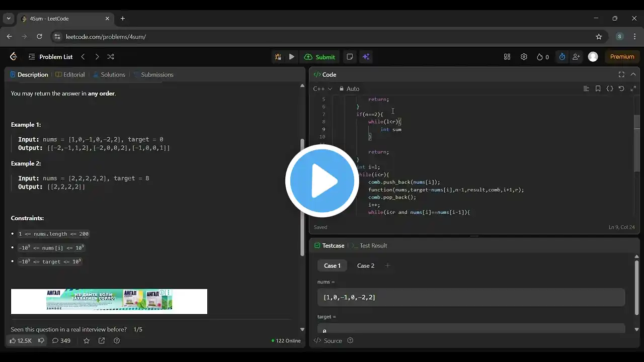Click the fullscreen icon in Code panel
Viewport: 644px width, 362px height.
[x=621, y=74]
